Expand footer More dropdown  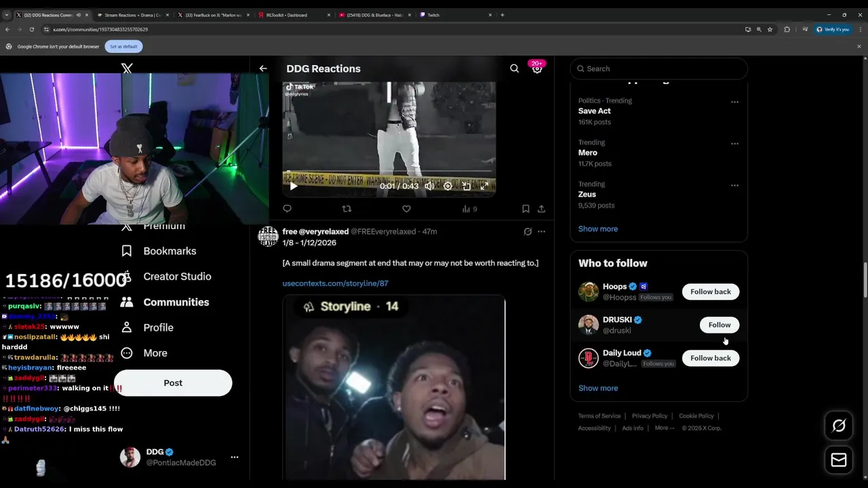(x=665, y=428)
